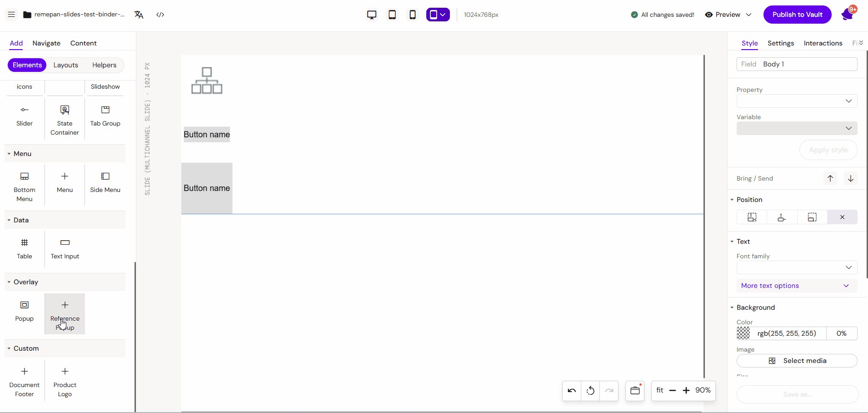Click the fit zoom button

click(660, 390)
